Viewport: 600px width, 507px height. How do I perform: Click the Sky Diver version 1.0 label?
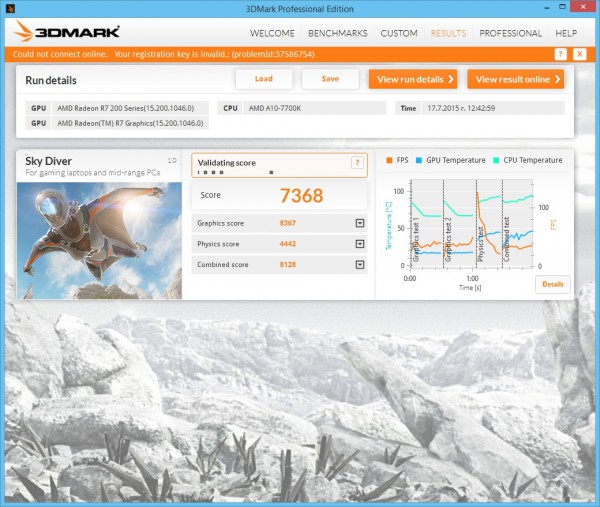[172, 160]
